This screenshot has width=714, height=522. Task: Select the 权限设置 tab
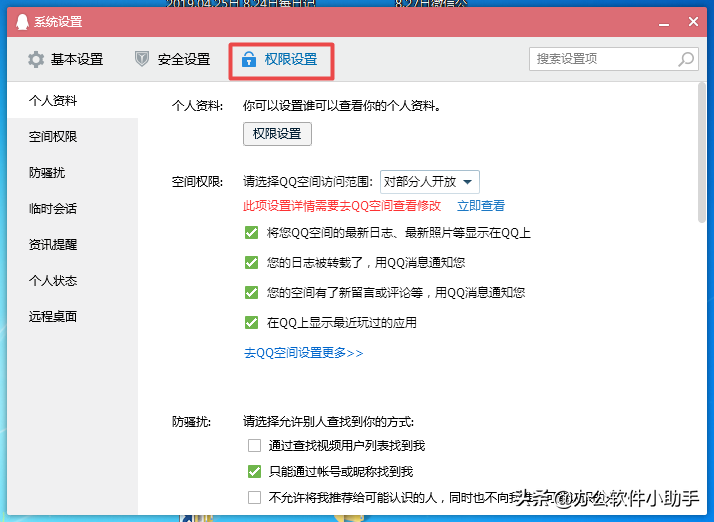(281, 61)
